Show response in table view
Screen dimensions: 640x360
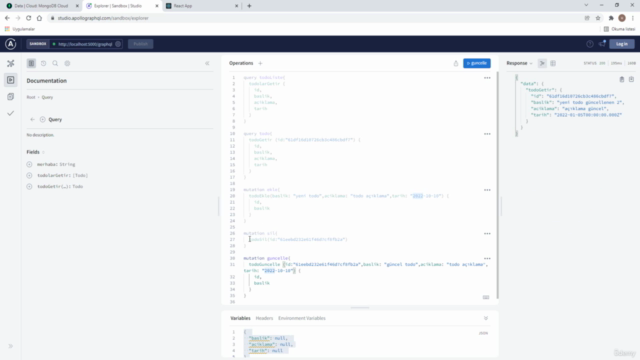[553, 63]
